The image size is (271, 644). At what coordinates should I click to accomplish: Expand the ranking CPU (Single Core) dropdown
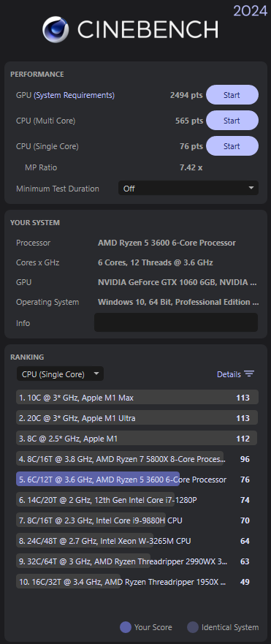61,374
